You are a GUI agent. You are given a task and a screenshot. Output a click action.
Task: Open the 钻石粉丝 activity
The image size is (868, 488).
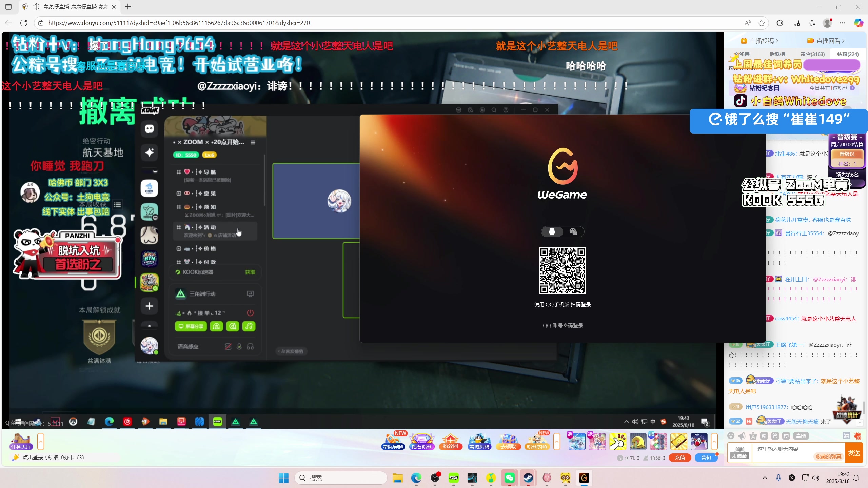[422, 441]
